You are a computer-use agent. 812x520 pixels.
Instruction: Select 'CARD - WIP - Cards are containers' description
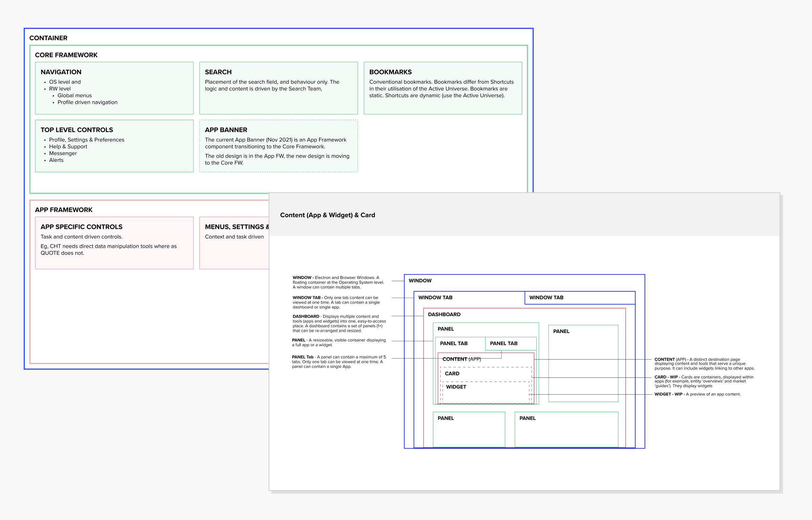704,381
